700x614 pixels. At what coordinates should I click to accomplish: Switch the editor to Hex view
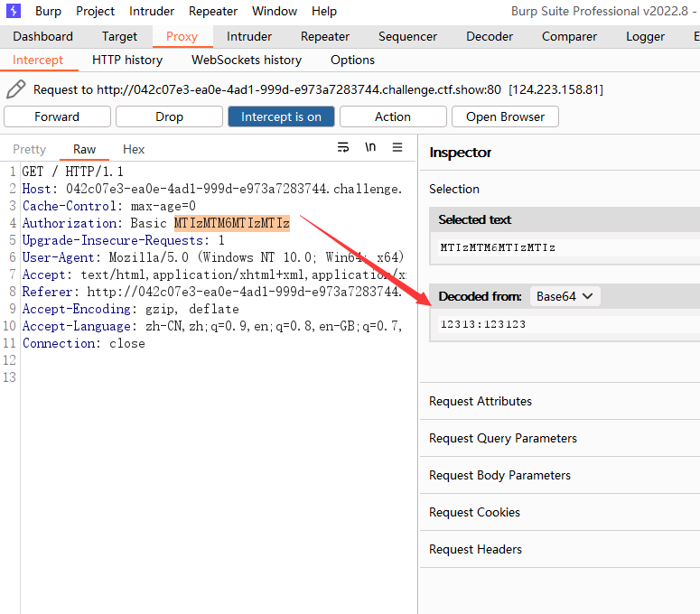[x=134, y=150]
